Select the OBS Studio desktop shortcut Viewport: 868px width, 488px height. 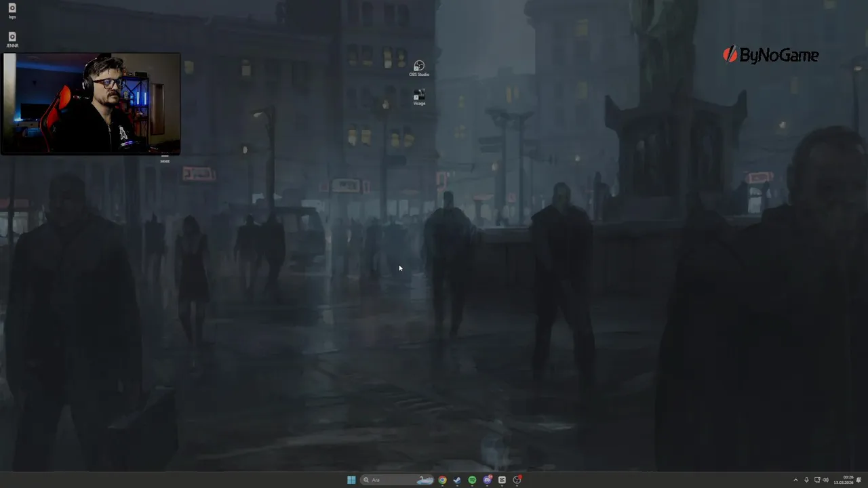point(419,68)
